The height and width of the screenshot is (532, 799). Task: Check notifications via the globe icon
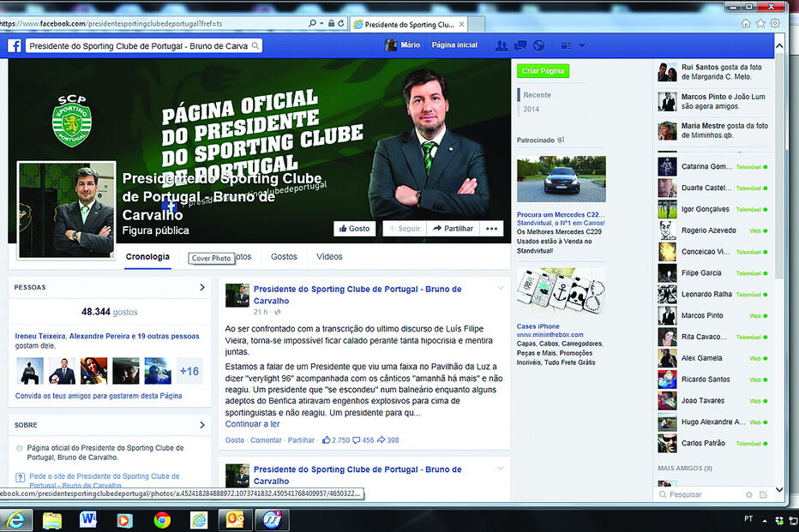538,45
